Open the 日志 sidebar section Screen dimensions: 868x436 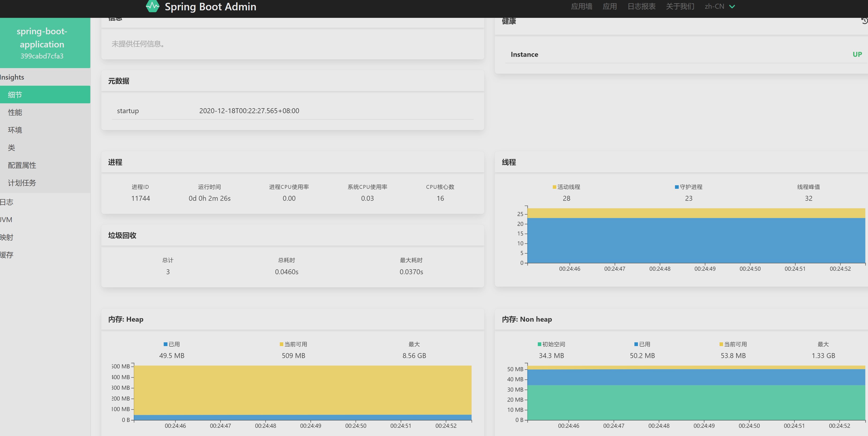pos(7,202)
